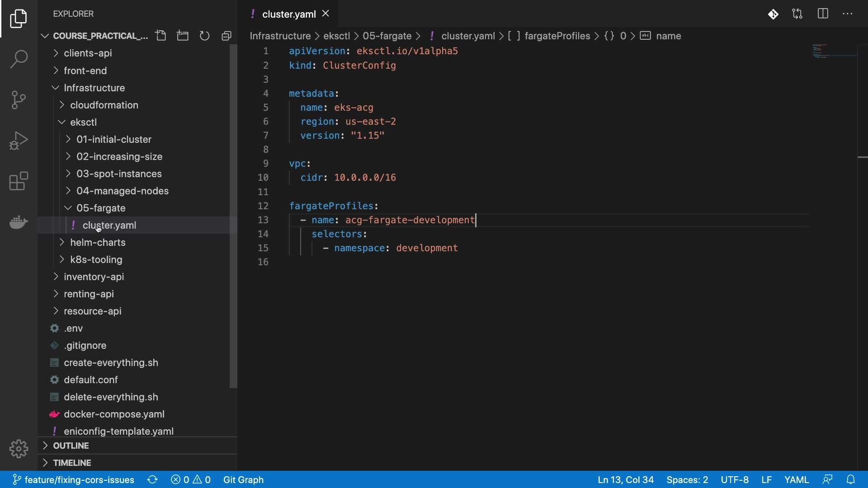This screenshot has width=868, height=488.
Task: Open the Docker view in activity bar
Action: (19, 222)
